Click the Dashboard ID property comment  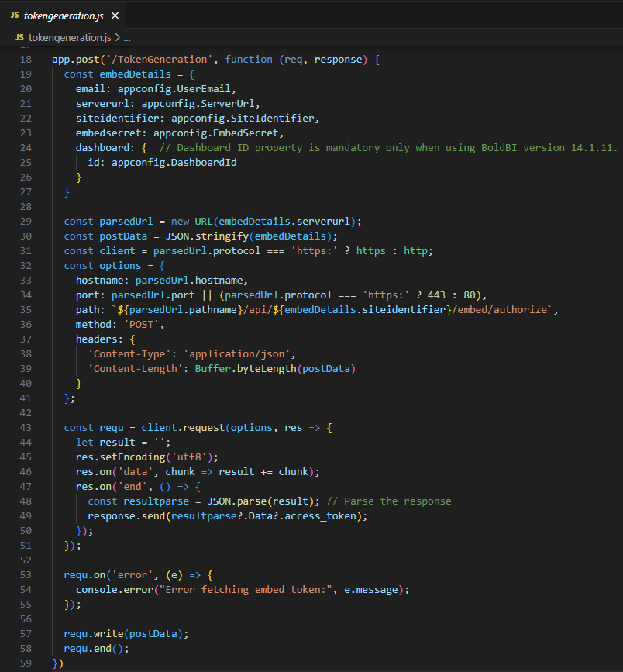387,148
